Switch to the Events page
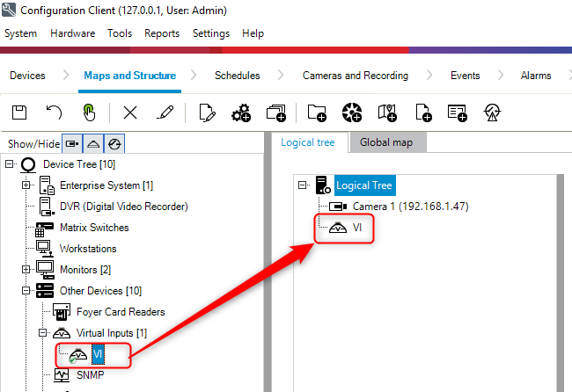Screen dimensions: 572x392 466,76
